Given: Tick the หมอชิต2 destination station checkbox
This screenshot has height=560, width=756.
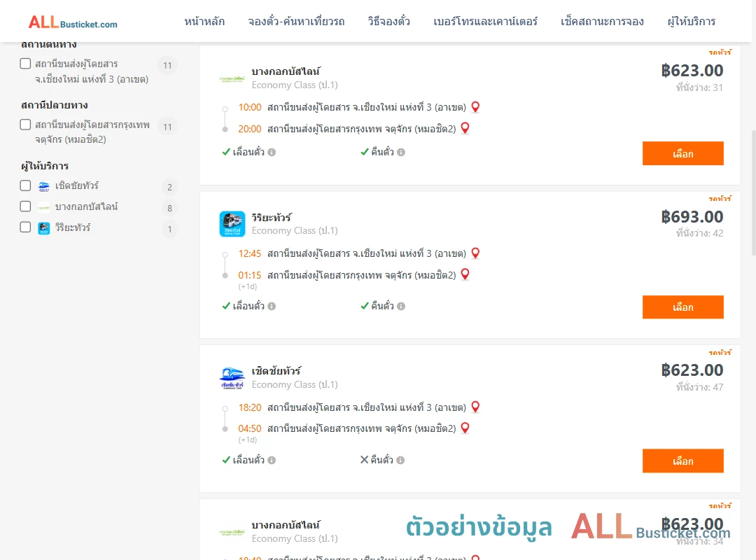Looking at the screenshot, I should click(x=26, y=125).
